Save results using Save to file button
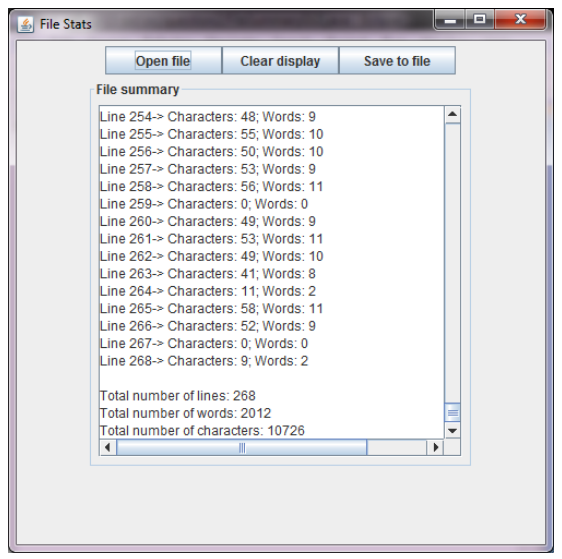Screen dimensions: 562x559 point(397,61)
